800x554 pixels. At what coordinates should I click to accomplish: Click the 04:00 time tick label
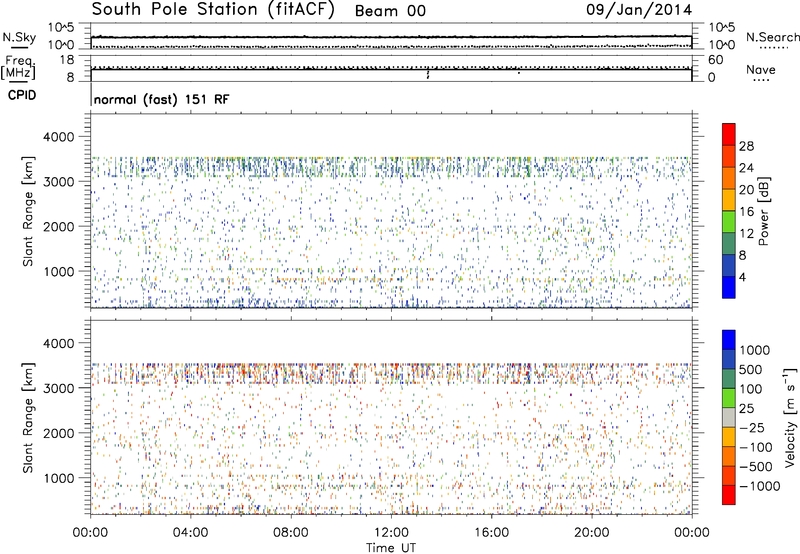(x=190, y=533)
